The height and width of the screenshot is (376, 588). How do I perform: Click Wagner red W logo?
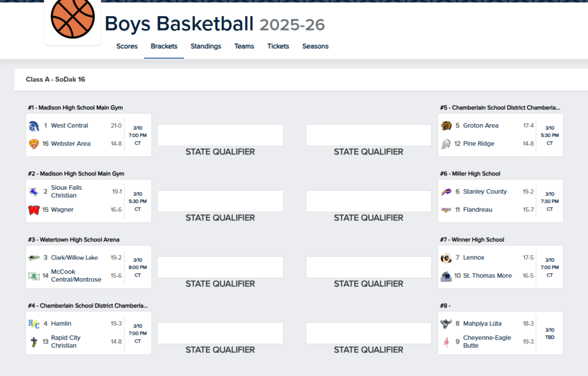click(x=34, y=210)
